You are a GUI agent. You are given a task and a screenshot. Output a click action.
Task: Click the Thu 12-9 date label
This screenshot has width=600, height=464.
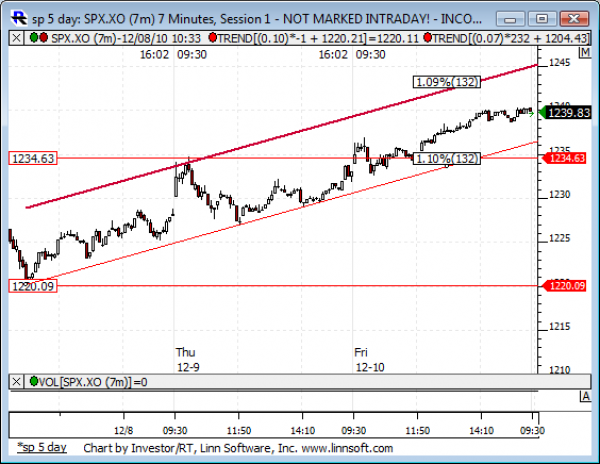[x=188, y=360]
